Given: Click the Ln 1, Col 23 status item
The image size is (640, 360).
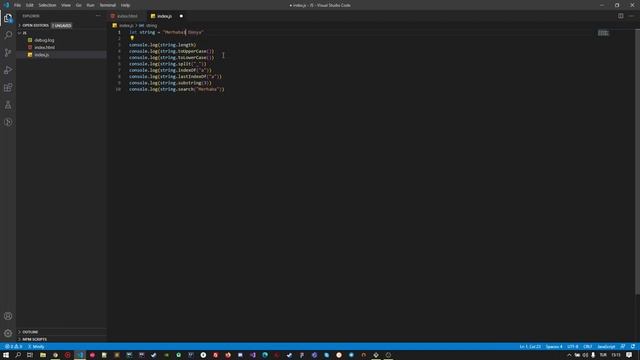Looking at the screenshot, I should tap(530, 347).
